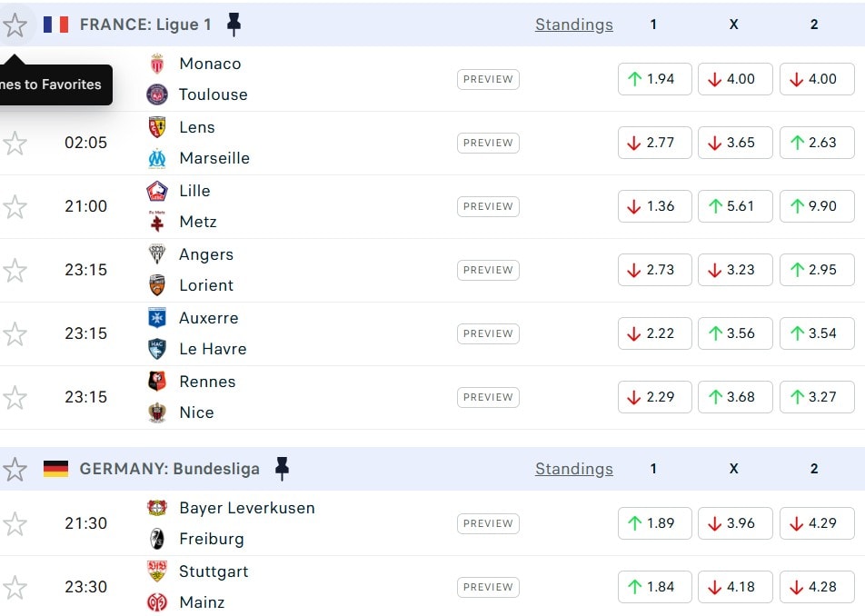Show preview for Angers vs Lorient

tap(488, 270)
